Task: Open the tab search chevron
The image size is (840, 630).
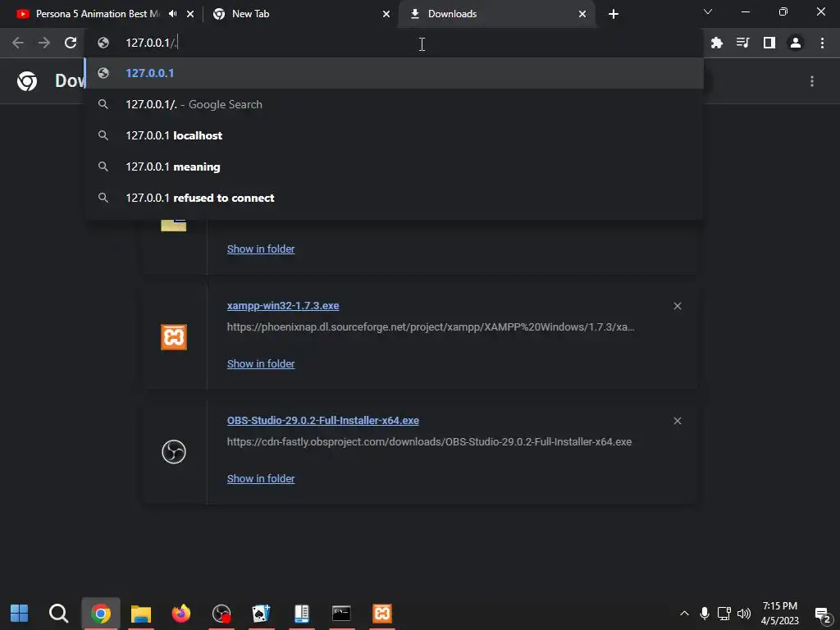Action: tap(708, 11)
